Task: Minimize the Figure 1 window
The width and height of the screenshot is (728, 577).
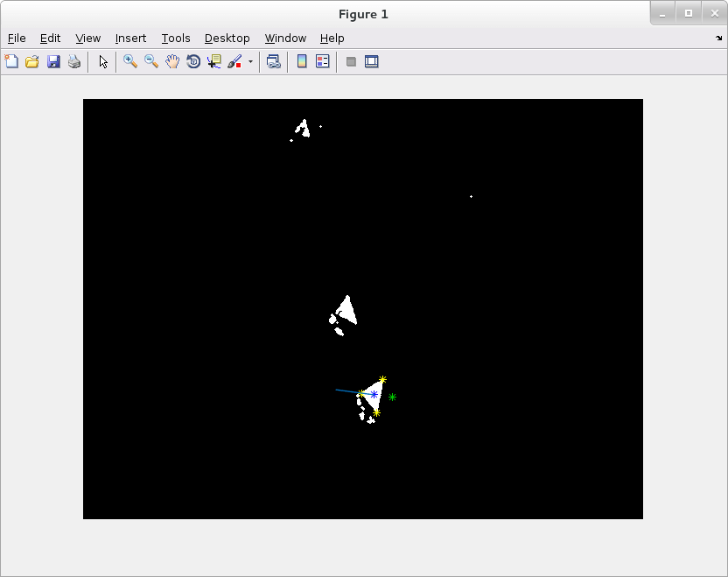Action: coord(662,14)
